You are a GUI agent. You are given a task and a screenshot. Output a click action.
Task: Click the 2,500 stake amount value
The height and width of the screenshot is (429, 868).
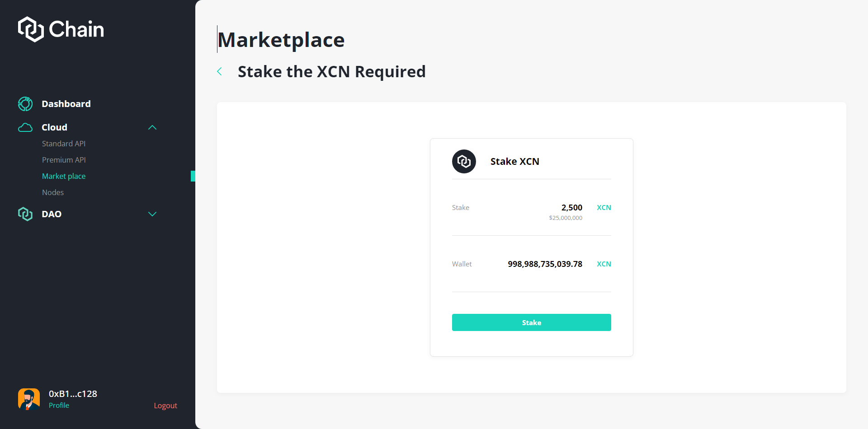coord(571,208)
